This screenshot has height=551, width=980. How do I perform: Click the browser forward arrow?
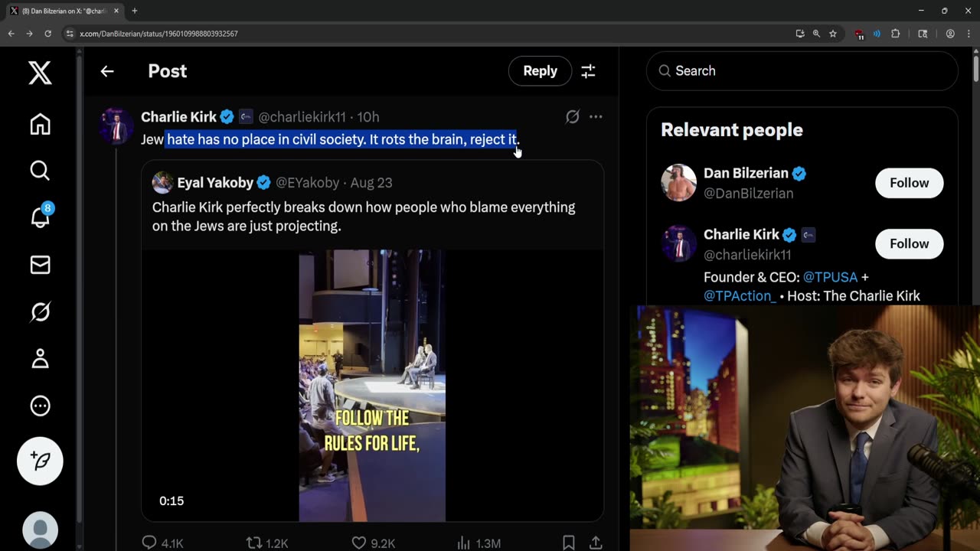(29, 34)
